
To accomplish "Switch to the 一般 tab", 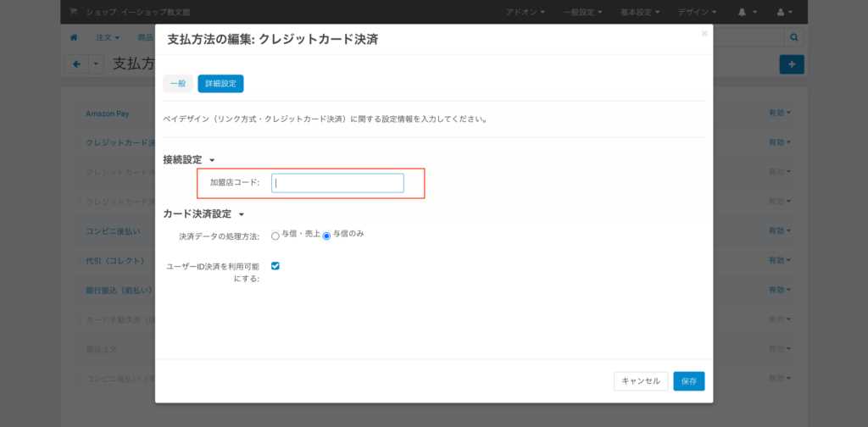I will (x=178, y=83).
